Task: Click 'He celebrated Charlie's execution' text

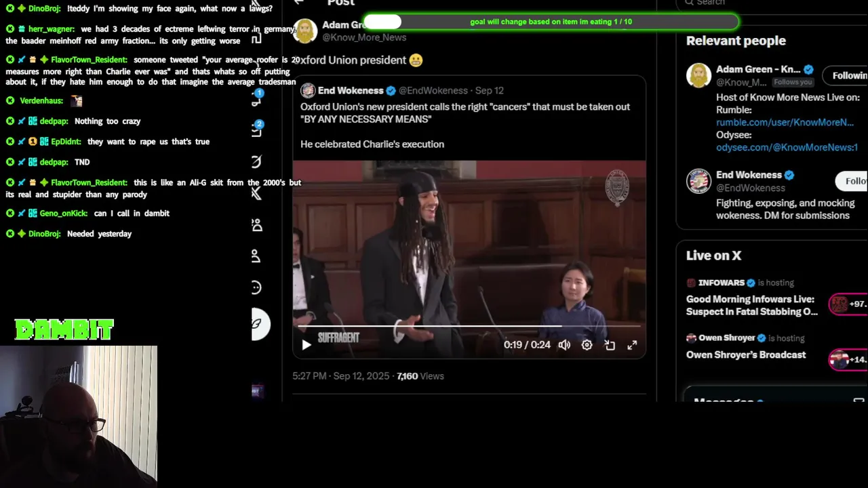Action: click(372, 144)
